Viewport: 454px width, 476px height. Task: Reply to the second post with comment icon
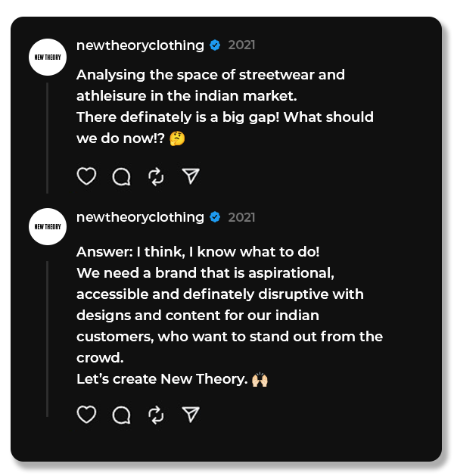click(x=121, y=415)
